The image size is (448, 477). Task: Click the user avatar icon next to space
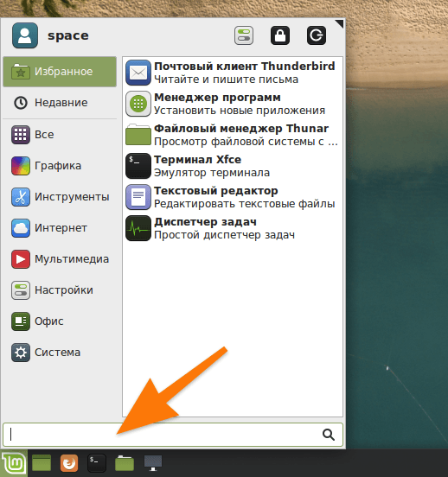(25, 35)
